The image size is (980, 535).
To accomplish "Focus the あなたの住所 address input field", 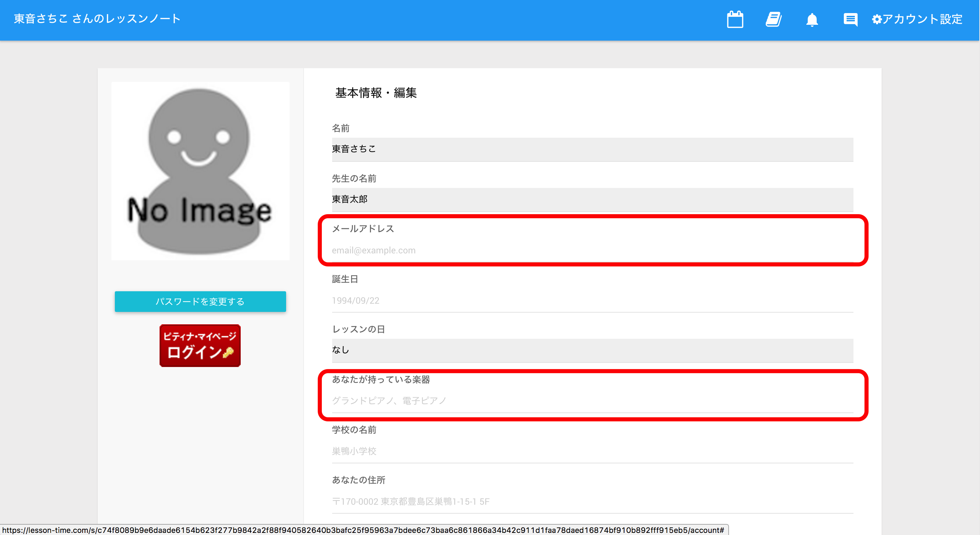I will [x=592, y=501].
